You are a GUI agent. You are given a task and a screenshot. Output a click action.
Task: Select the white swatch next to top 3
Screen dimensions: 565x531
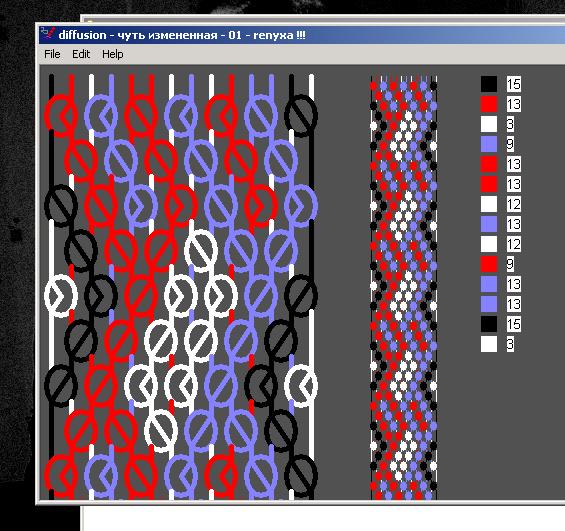pos(489,124)
